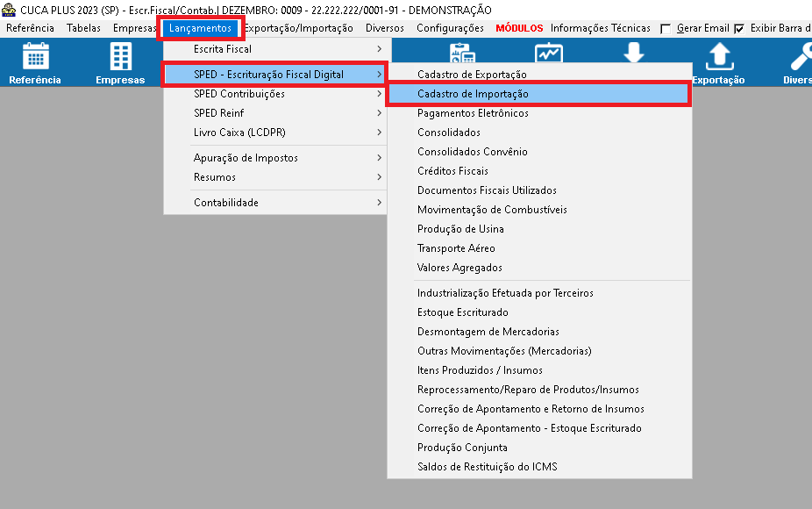Select Desmontagem de Mercadorias
The image size is (812, 509).
539,331
